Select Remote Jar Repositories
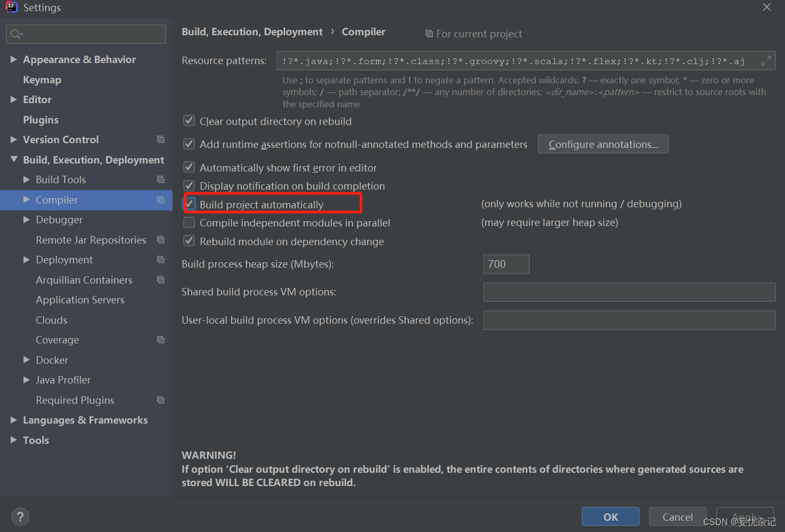 [91, 240]
